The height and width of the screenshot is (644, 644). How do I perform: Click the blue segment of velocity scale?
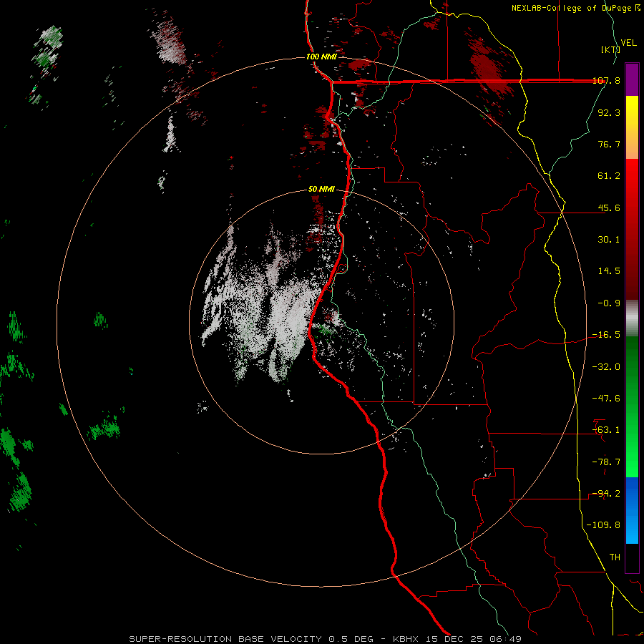click(x=632, y=510)
